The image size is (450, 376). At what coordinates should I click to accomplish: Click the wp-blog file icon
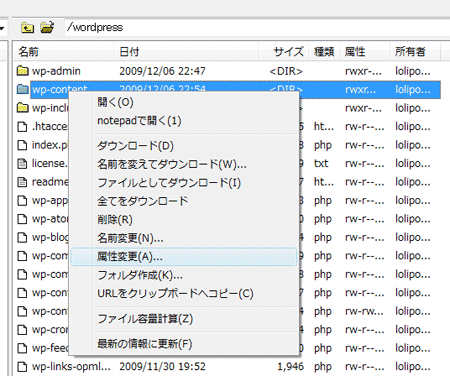pos(22,237)
